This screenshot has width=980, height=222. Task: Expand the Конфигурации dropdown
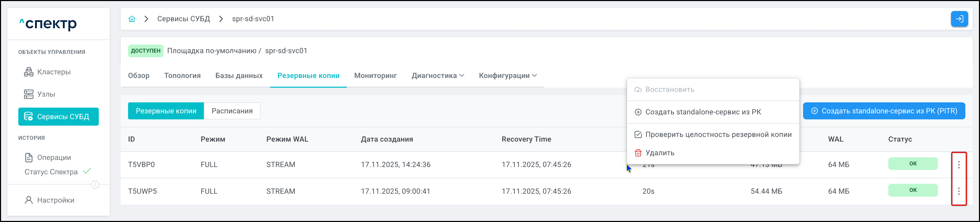coord(508,76)
